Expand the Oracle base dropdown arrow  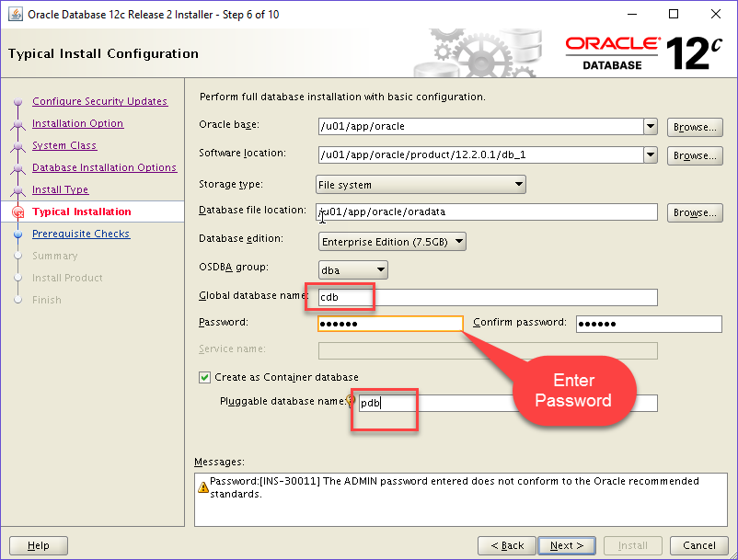(x=651, y=127)
